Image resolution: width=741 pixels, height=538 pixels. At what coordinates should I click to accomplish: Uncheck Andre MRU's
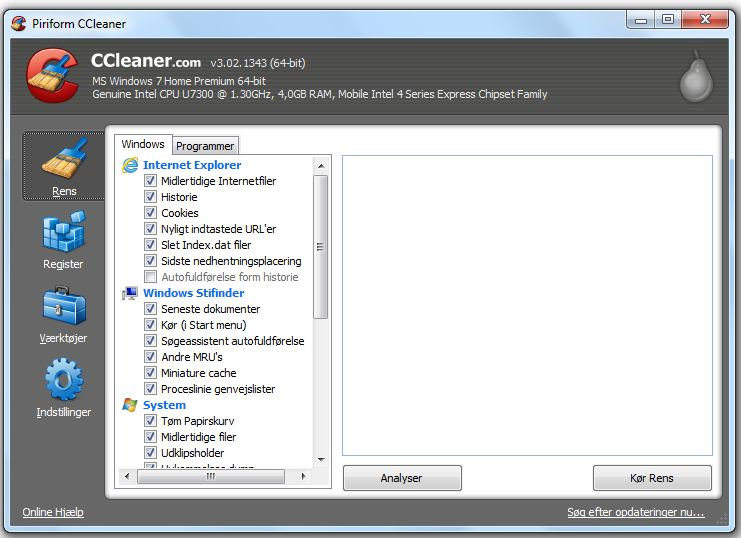[150, 357]
